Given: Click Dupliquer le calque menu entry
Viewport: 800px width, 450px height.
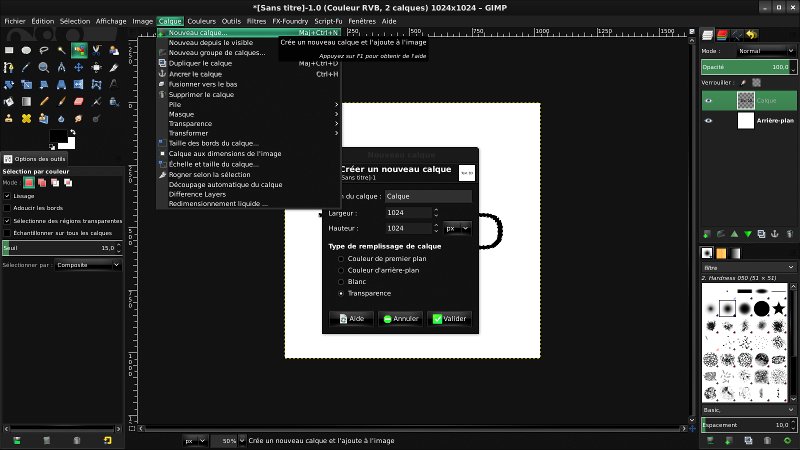Looking at the screenshot, I should point(248,63).
